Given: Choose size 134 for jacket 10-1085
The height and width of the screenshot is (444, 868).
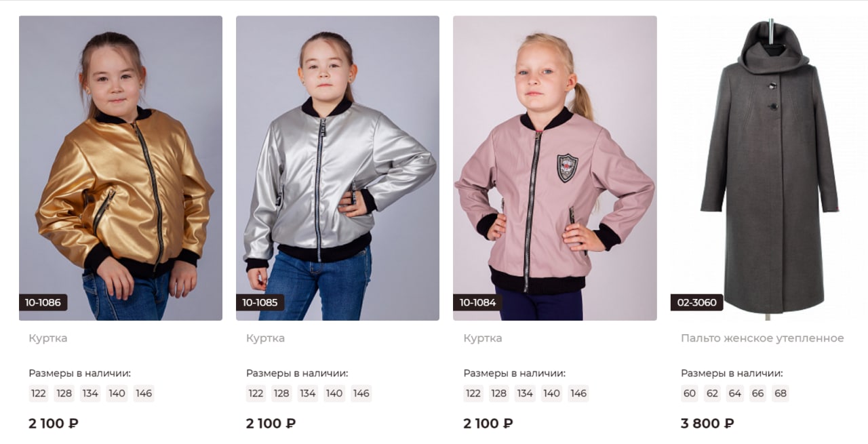Looking at the screenshot, I should click(x=308, y=394).
